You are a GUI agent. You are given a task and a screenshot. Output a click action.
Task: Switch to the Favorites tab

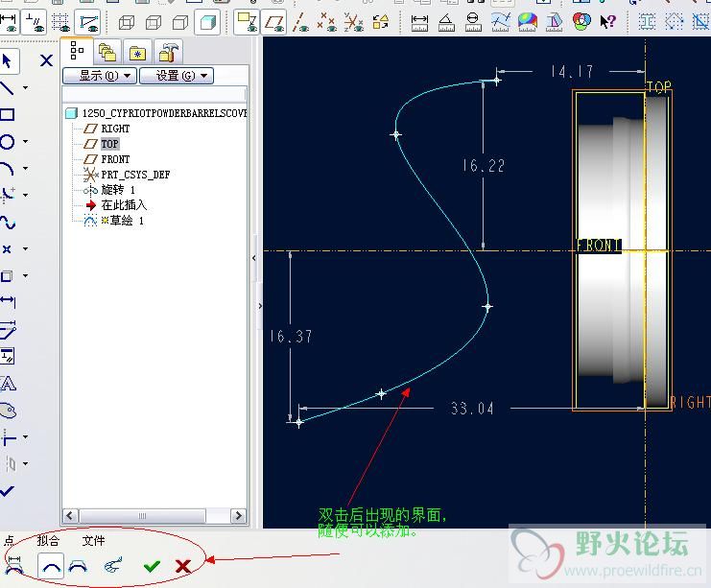(x=137, y=53)
